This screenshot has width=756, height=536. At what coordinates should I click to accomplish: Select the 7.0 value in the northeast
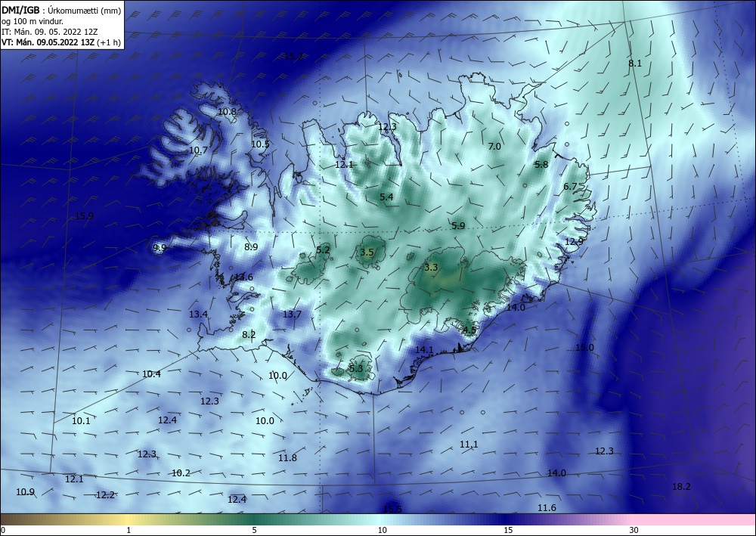point(494,146)
